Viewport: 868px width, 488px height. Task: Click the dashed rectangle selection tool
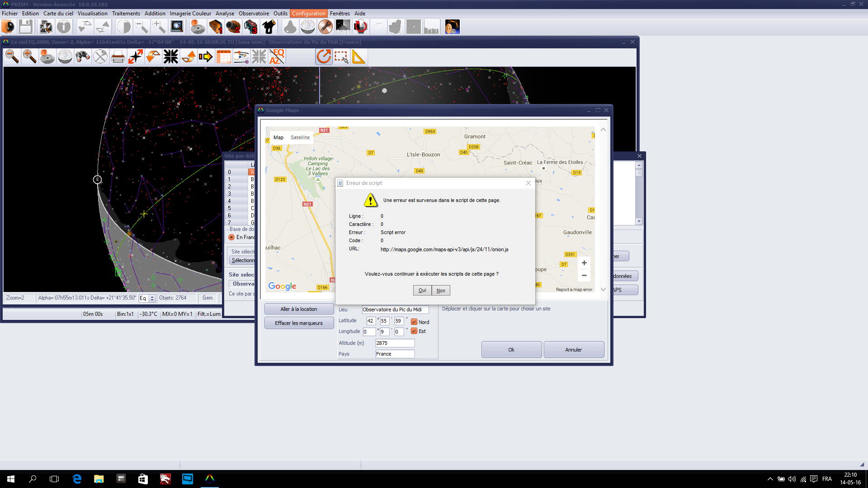(341, 57)
